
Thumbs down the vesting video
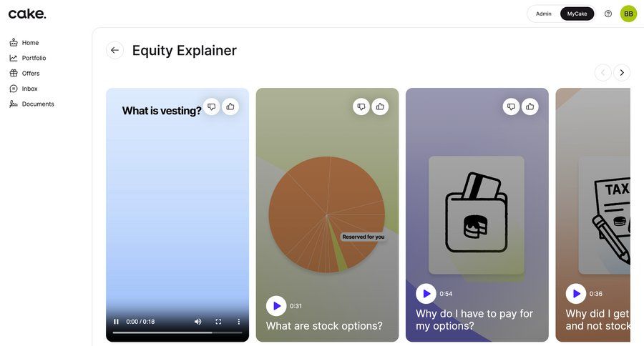[x=212, y=107]
